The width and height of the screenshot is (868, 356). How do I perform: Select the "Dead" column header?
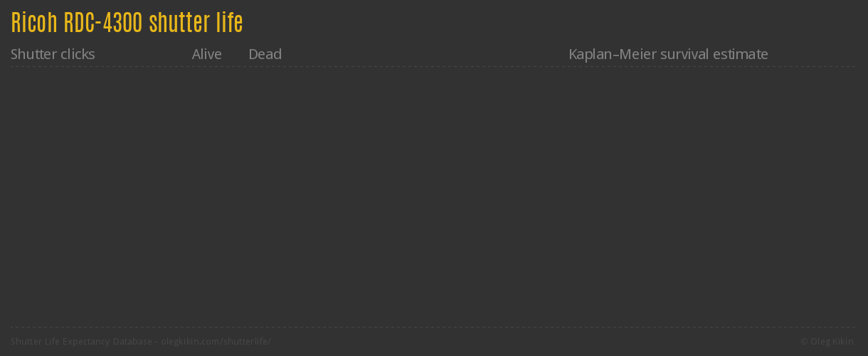pos(265,54)
